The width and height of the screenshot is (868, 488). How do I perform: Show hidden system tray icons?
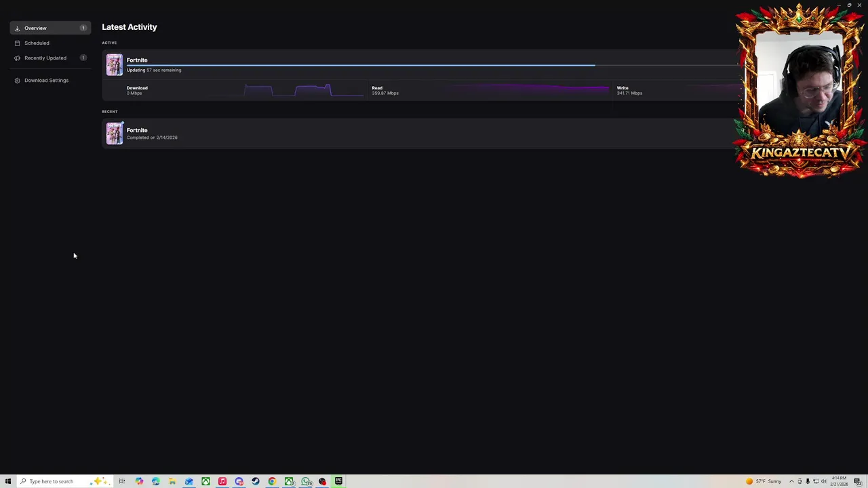coord(791,481)
